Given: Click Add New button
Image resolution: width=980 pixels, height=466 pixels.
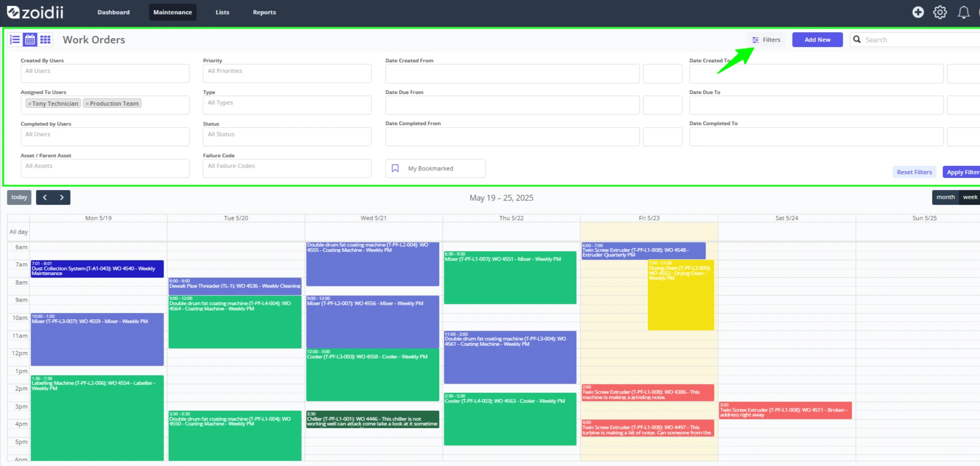Looking at the screenshot, I should [817, 40].
